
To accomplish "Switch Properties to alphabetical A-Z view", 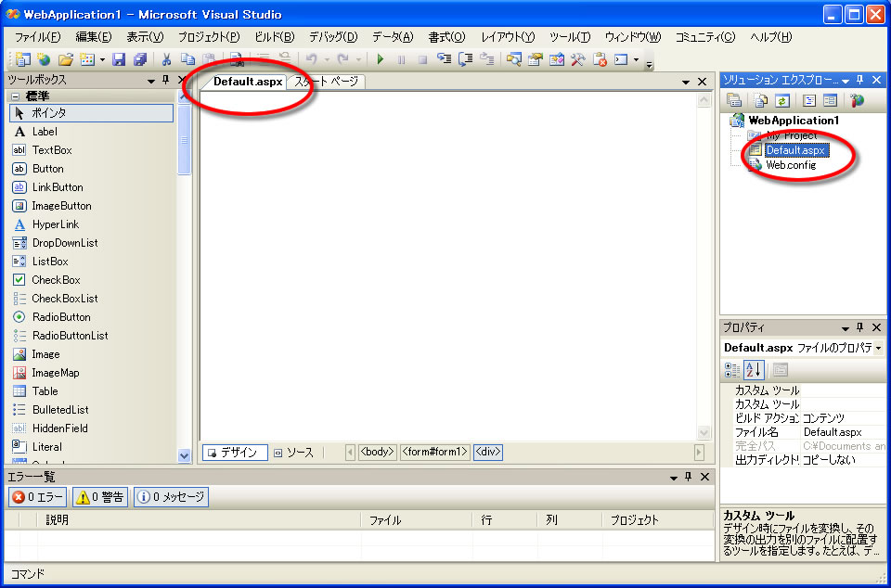I will 754,370.
